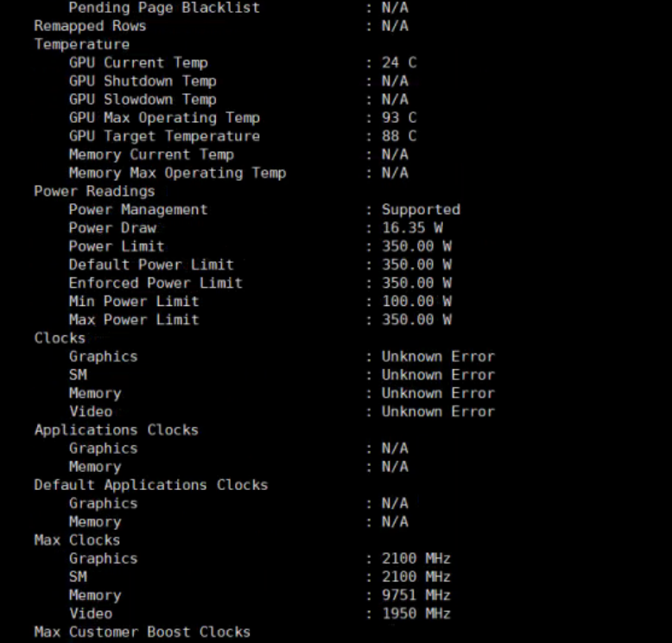Click the Min Power Limit value 100.00 W
This screenshot has height=643, width=672.
(416, 302)
